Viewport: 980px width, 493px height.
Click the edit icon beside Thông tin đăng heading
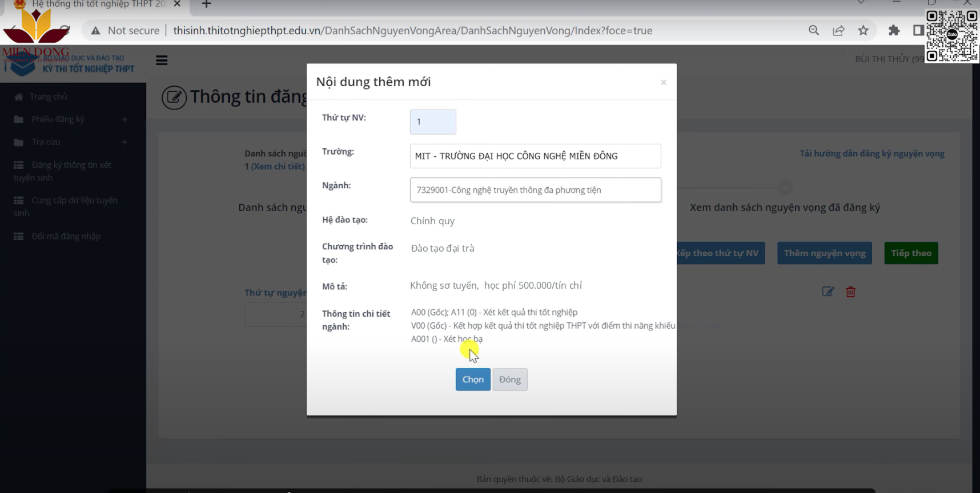point(174,98)
